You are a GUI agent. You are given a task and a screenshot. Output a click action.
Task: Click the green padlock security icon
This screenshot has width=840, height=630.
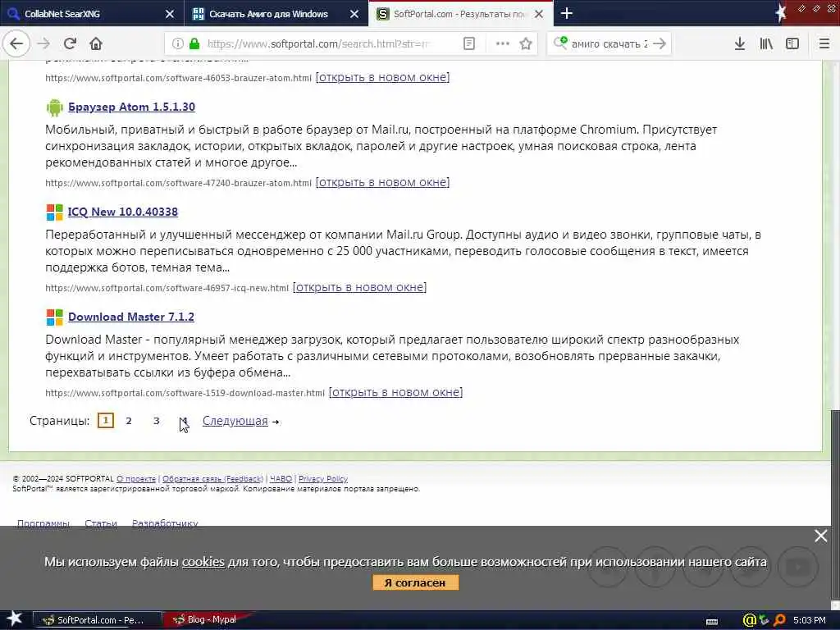coord(194,44)
